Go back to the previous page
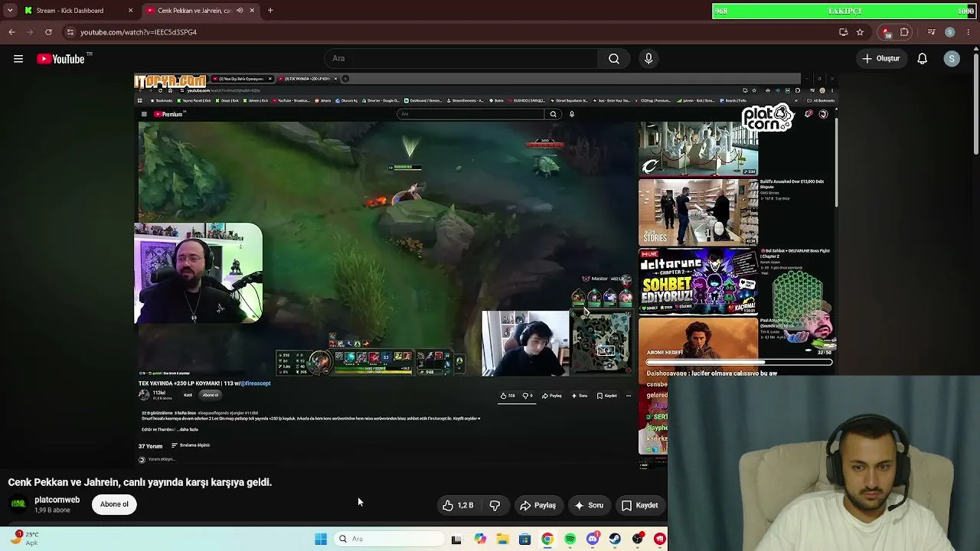This screenshot has height=551, width=980. (x=11, y=32)
